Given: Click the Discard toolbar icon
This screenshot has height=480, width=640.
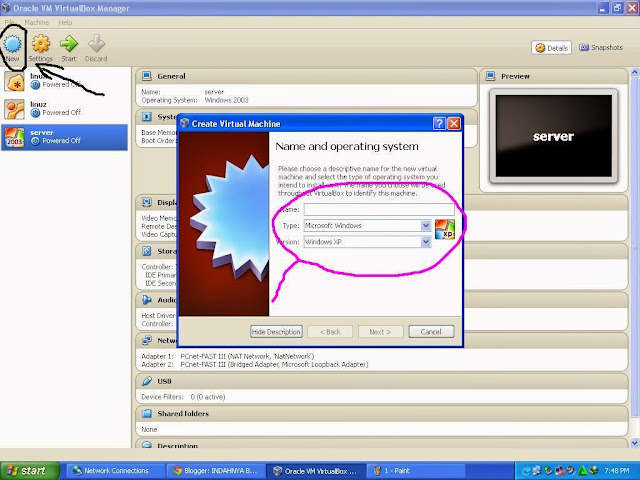Looking at the screenshot, I should point(96,44).
